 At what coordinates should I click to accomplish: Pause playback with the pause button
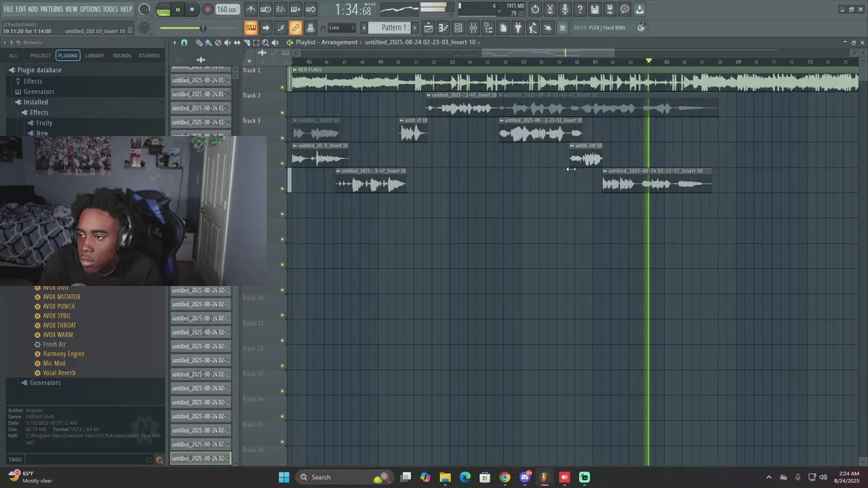click(178, 9)
